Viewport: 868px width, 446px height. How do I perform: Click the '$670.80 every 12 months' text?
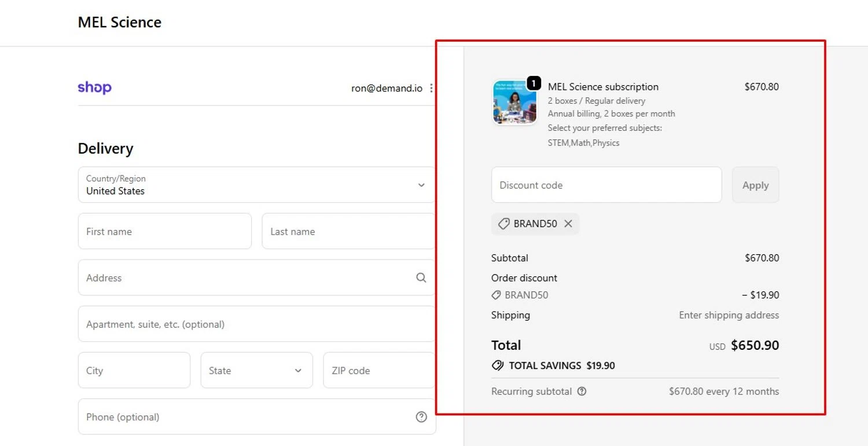724,391
